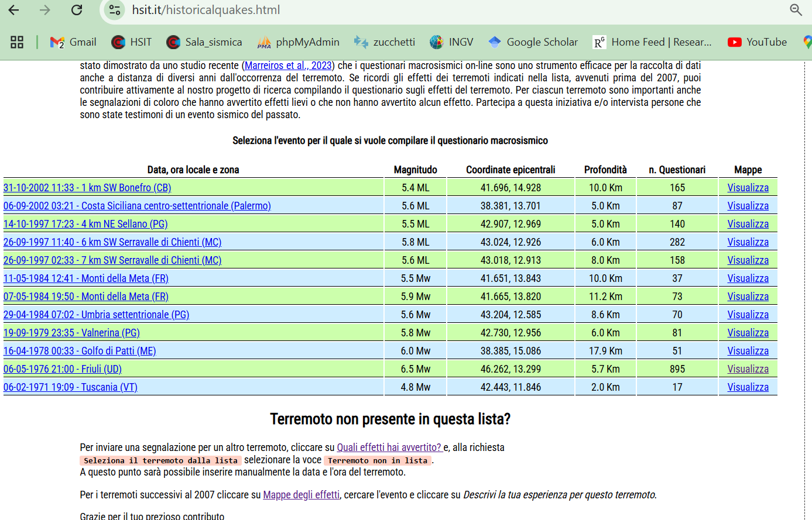The image size is (812, 520).
Task: Open the INGV bookmark
Action: [x=451, y=42]
